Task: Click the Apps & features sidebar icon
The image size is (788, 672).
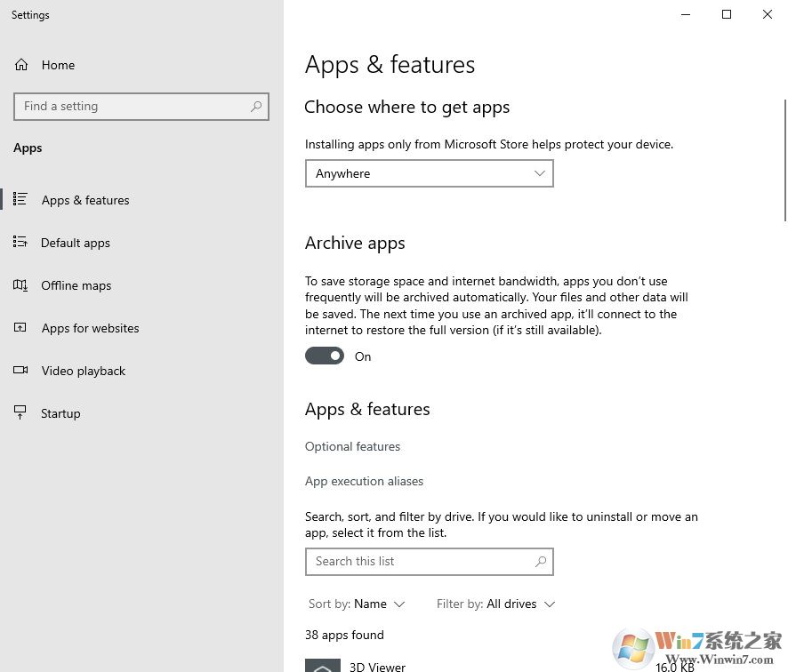Action: point(20,200)
